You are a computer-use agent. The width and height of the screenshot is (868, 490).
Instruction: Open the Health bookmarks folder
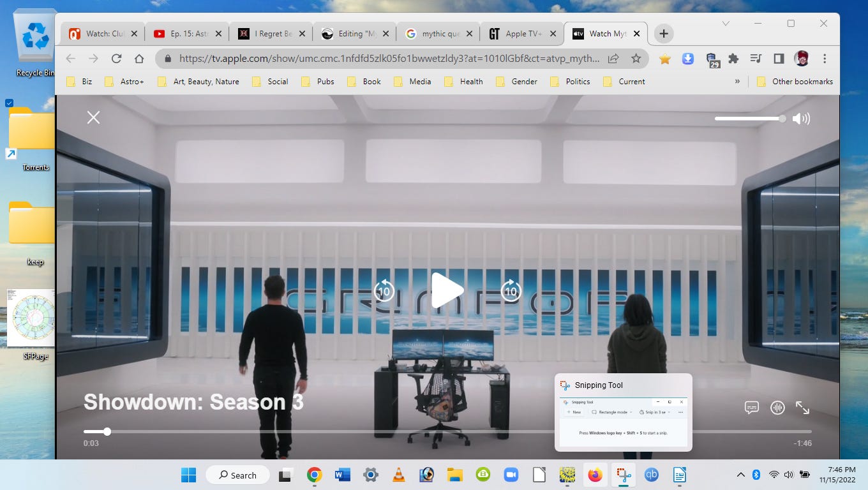click(463, 82)
